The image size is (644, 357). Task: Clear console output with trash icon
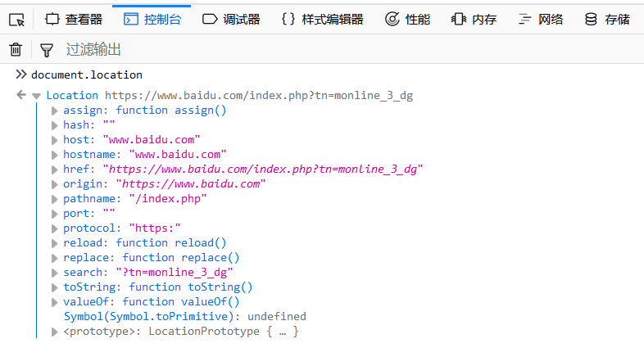[x=16, y=49]
